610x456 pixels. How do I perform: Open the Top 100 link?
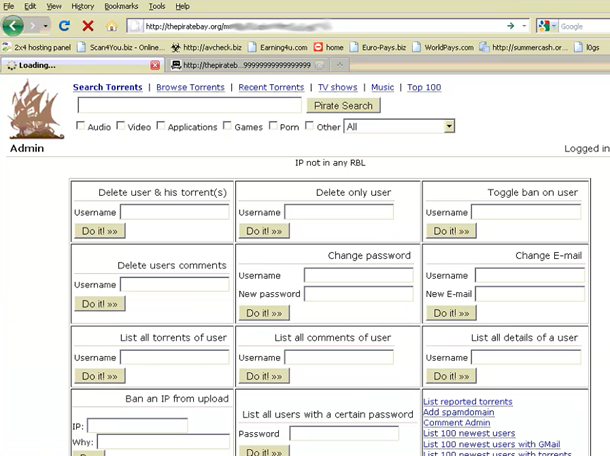pyautogui.click(x=424, y=87)
